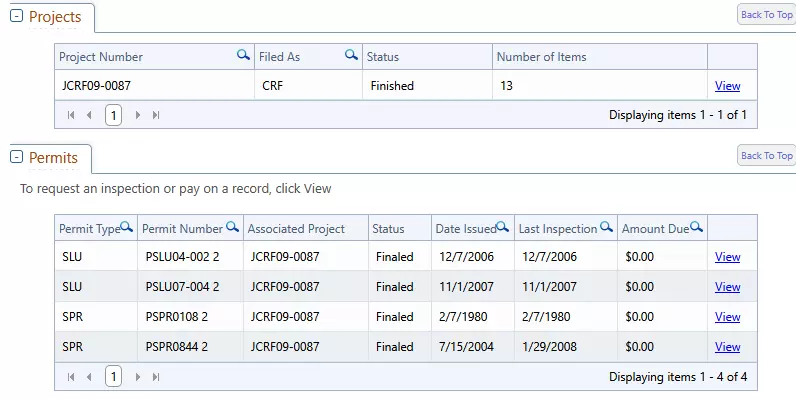796x399 pixels.
Task: Go to last page in Projects pager
Action: point(156,115)
